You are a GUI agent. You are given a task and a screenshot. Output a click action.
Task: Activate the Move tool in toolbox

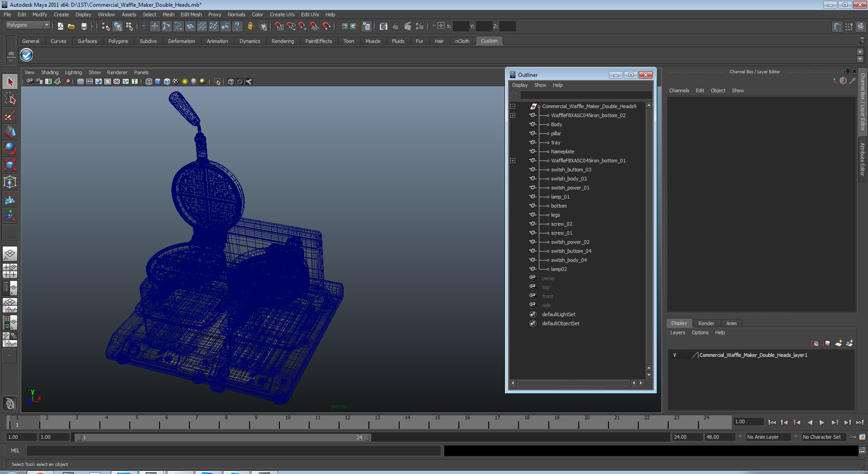coord(10,132)
